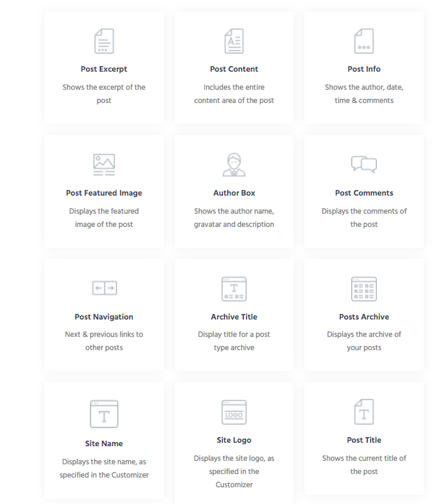Click the Post Title widget description
The width and height of the screenshot is (448, 504).
click(364, 465)
